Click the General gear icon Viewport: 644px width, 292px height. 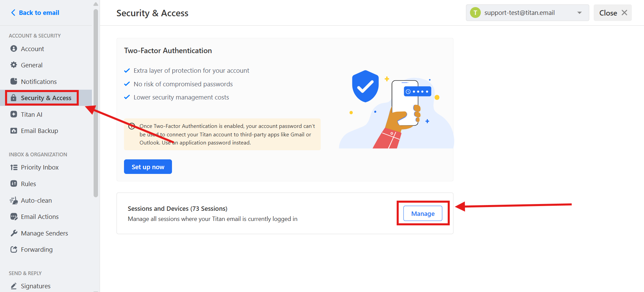14,65
